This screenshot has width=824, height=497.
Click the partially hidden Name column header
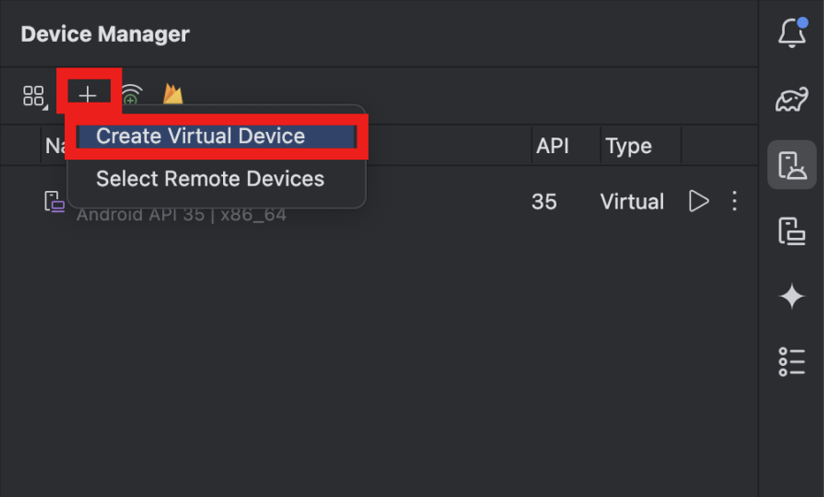point(54,146)
